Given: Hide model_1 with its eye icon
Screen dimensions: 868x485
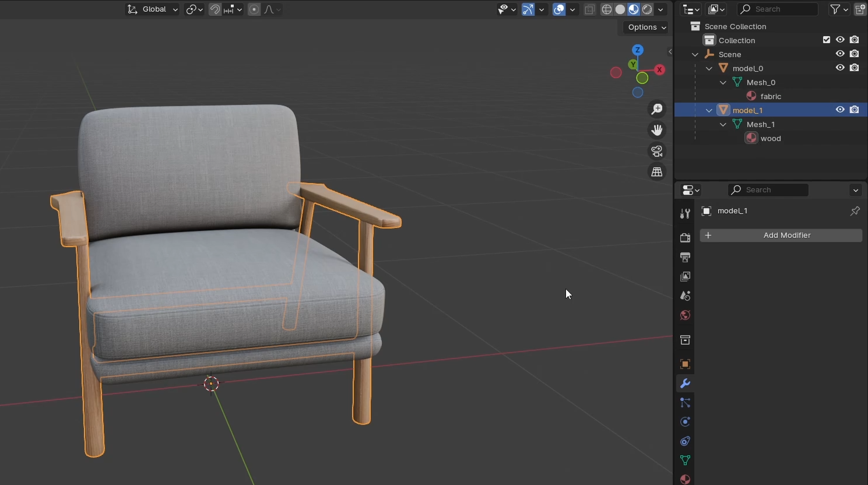Looking at the screenshot, I should pos(840,110).
